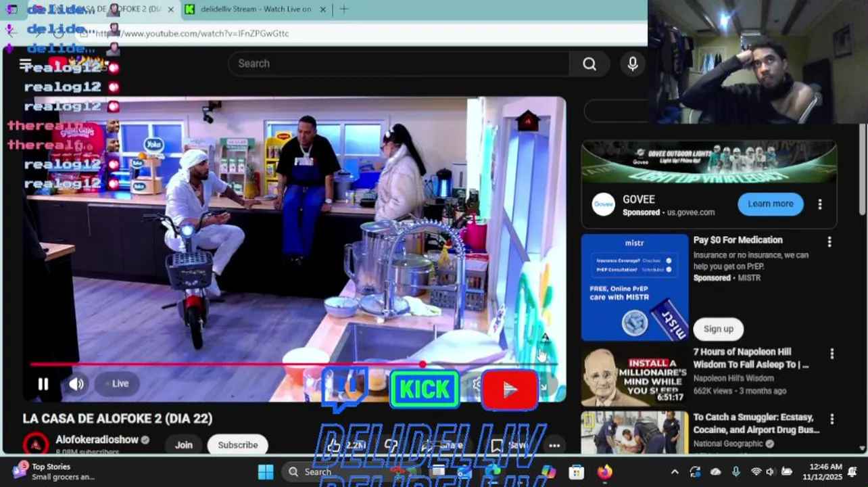Image resolution: width=868 pixels, height=487 pixels.
Task: Open the more actions ellipsis under the video
Action: [x=554, y=445]
